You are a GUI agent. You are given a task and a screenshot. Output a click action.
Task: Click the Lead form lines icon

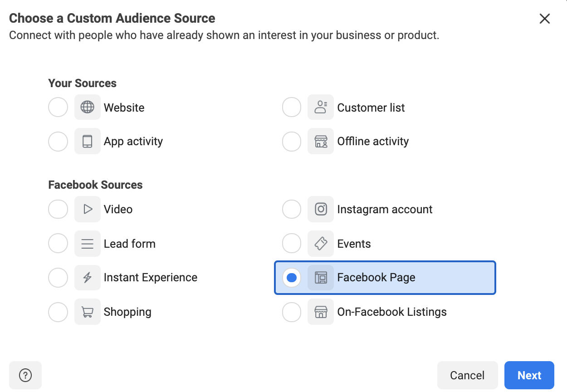pos(88,244)
